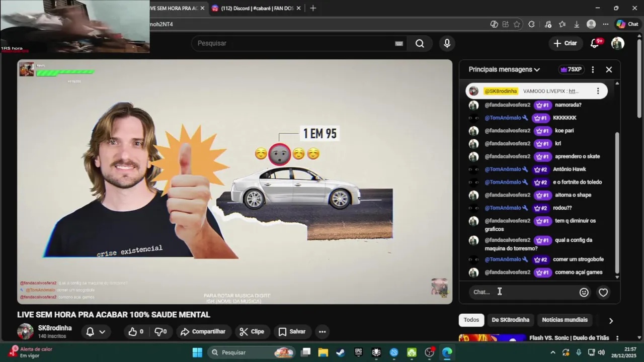Open Steam from the taskbar
The height and width of the screenshot is (362, 644).
pyautogui.click(x=341, y=352)
